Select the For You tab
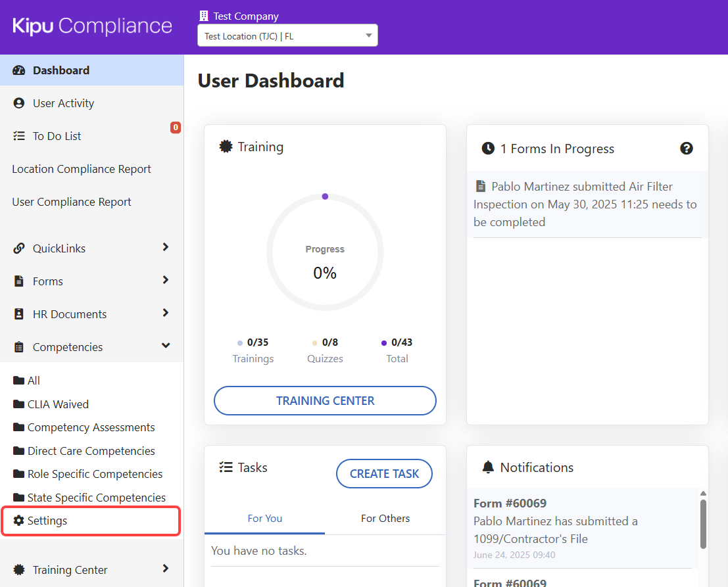 (264, 519)
